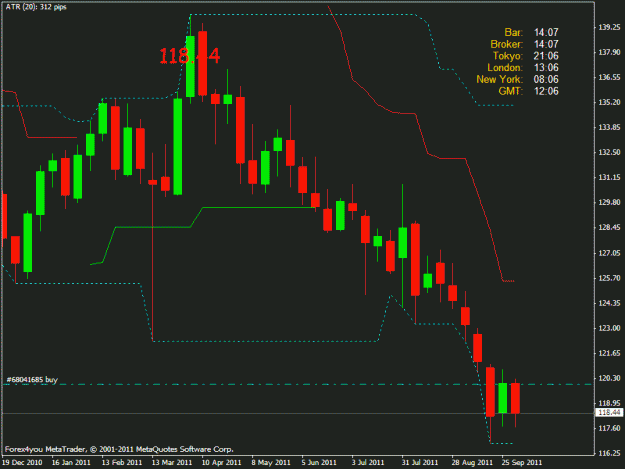Image resolution: width=625 pixels, height=469 pixels.
Task: Click the 131.15 price axis label
Action: point(609,177)
